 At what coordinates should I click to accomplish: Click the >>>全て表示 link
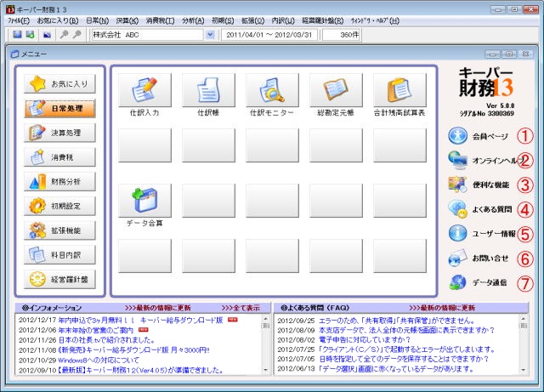241,308
